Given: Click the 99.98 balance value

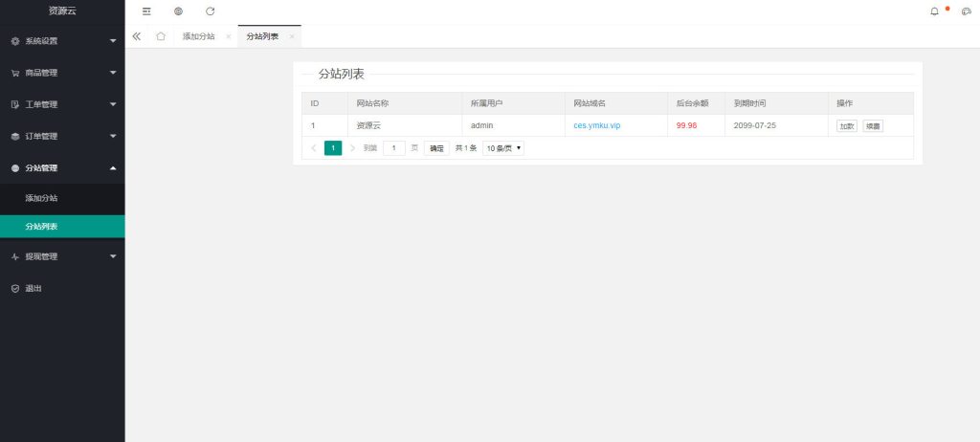Looking at the screenshot, I should point(686,125).
